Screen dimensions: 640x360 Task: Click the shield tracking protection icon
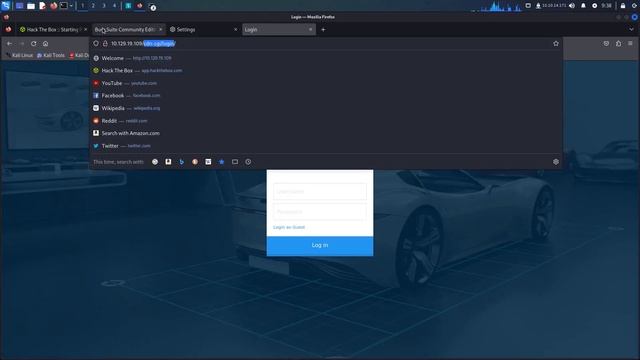pos(96,43)
